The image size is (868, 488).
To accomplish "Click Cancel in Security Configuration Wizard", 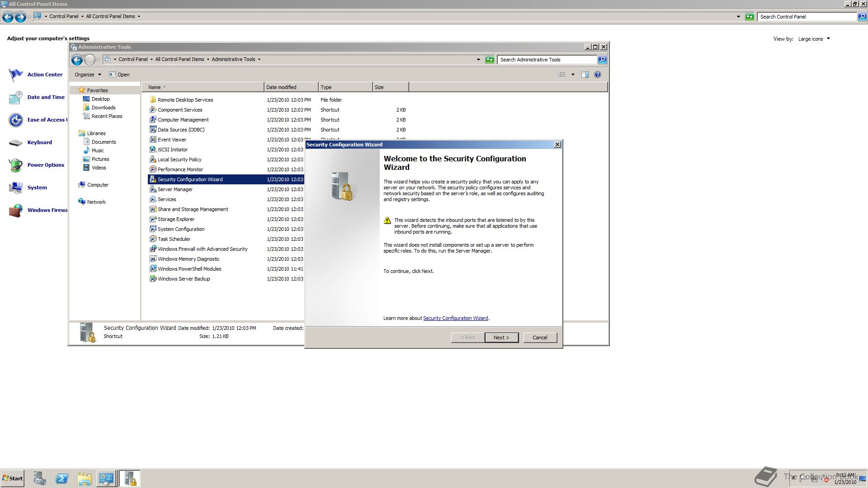I will [x=540, y=338].
